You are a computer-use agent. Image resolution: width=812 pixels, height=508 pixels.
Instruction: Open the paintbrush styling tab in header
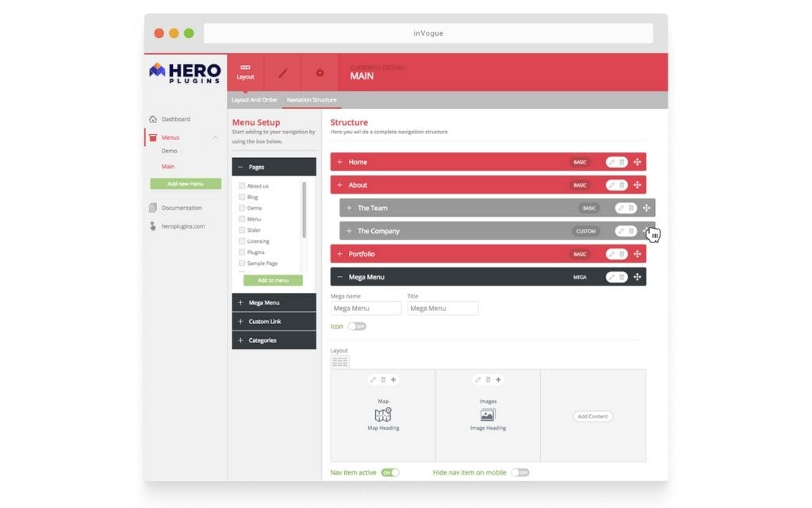click(x=282, y=73)
